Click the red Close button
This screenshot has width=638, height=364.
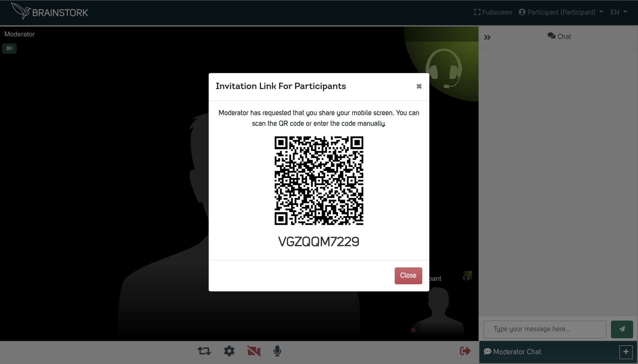tap(408, 276)
